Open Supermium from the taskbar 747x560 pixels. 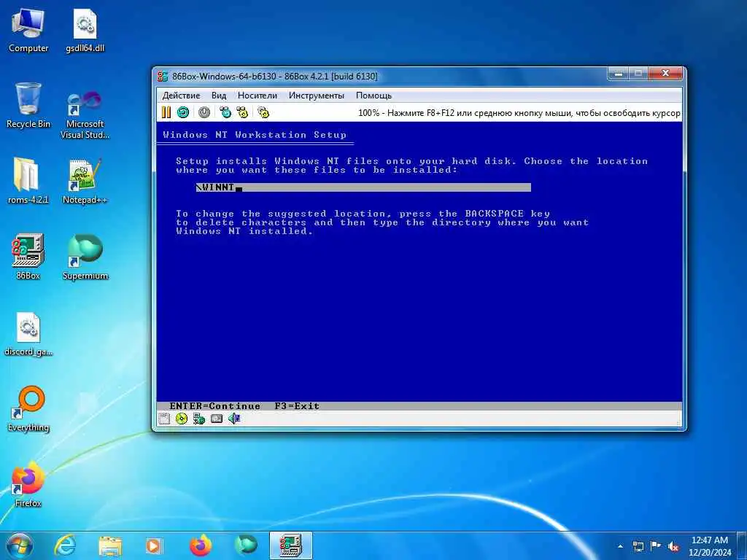point(246,545)
